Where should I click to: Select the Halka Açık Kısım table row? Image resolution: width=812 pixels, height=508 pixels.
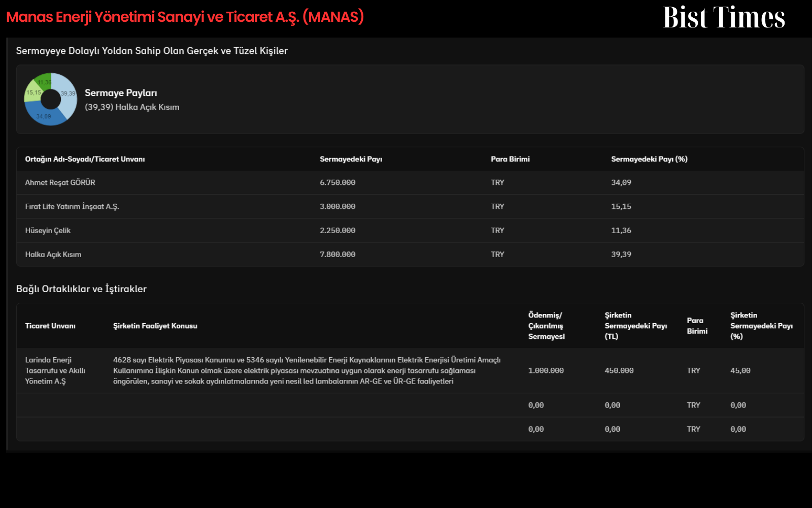click(410, 254)
